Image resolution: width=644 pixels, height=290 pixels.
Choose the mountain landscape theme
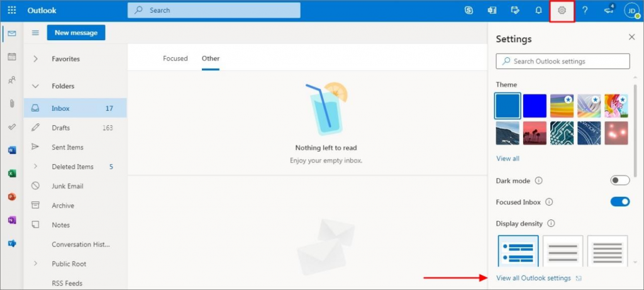click(508, 133)
